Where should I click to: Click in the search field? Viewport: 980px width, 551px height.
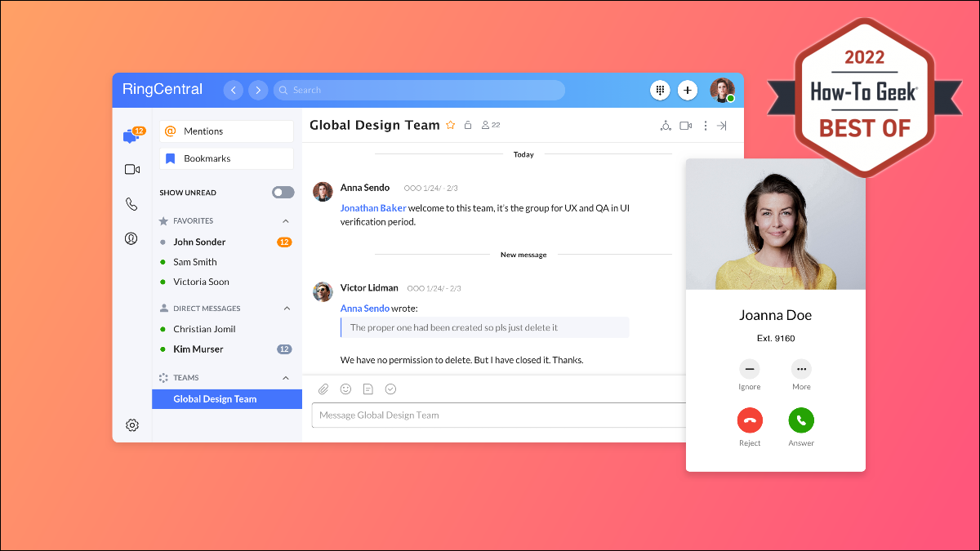click(x=419, y=90)
